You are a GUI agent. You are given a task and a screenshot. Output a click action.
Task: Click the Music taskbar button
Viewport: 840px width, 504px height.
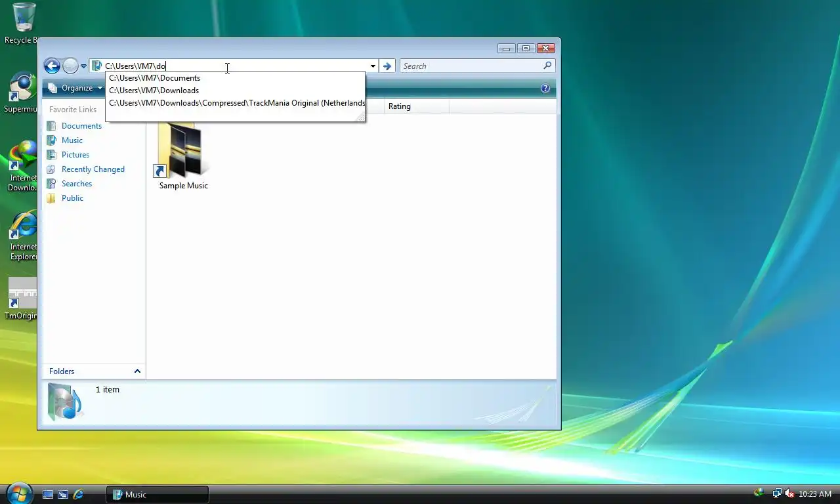[157, 495]
